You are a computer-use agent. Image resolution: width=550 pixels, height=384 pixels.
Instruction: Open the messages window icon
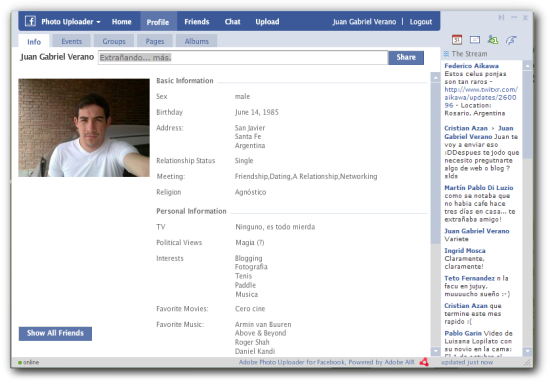[x=475, y=40]
